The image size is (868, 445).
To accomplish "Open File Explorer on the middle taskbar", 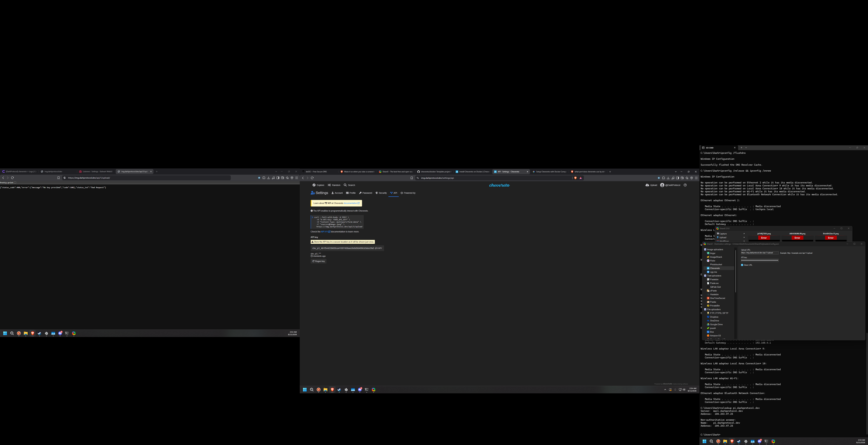I will tap(325, 390).
